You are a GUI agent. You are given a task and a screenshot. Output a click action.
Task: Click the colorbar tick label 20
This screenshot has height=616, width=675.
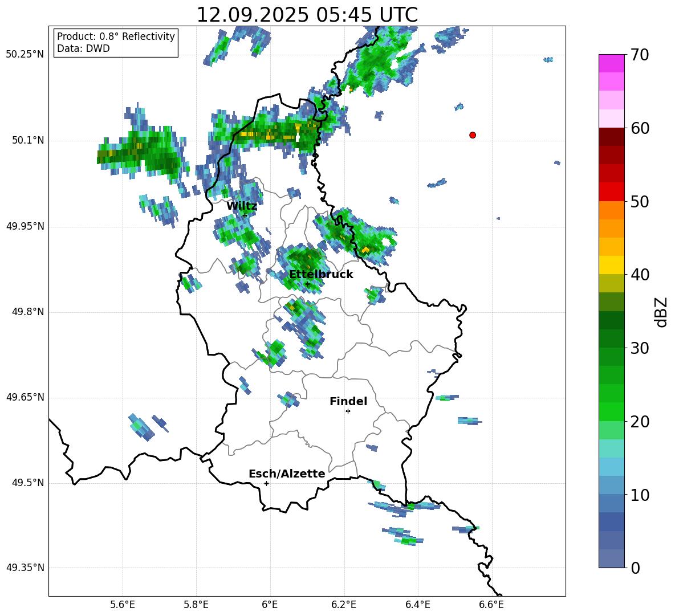(x=640, y=422)
